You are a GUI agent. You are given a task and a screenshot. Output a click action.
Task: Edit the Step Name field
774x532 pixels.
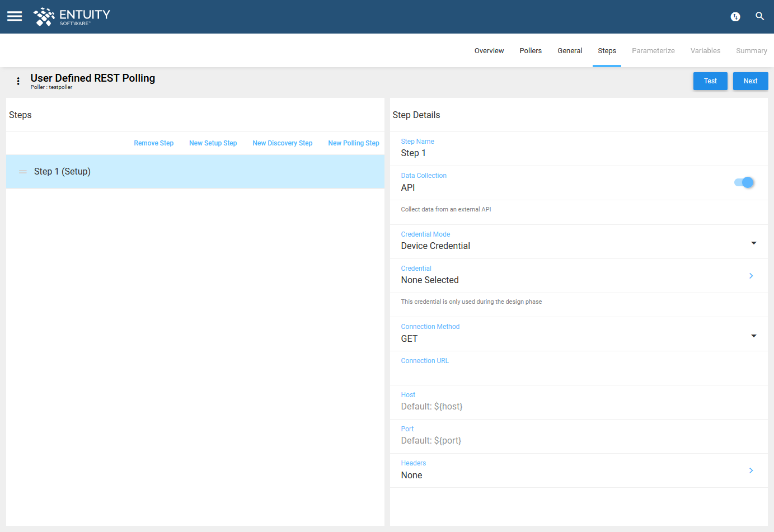[579, 149]
